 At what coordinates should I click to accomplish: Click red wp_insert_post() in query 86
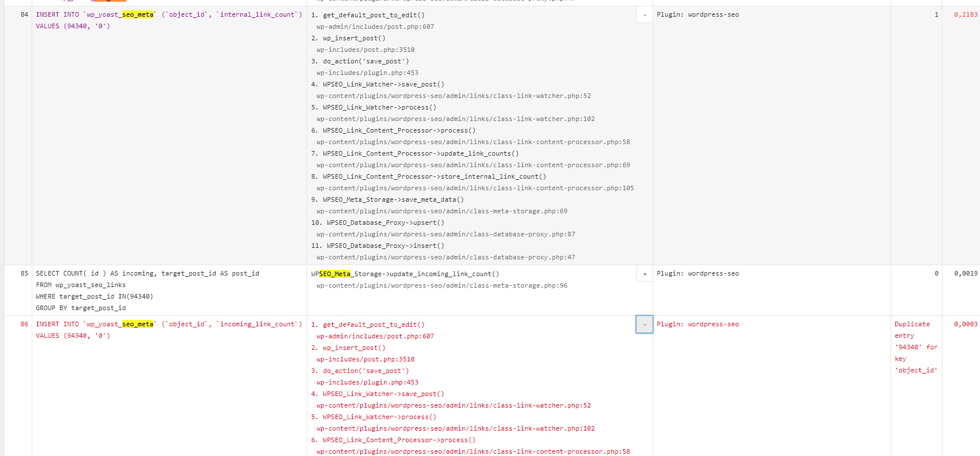354,348
